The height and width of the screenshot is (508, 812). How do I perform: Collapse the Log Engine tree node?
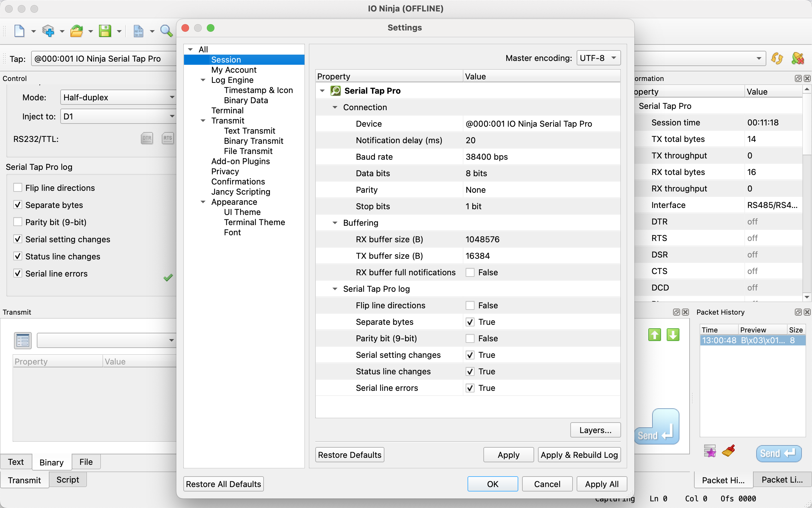click(203, 80)
